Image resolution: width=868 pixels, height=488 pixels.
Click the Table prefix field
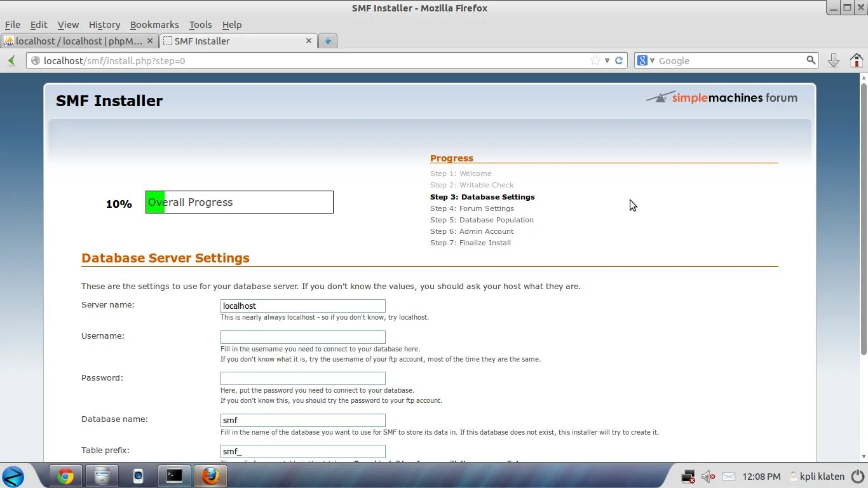(x=303, y=451)
